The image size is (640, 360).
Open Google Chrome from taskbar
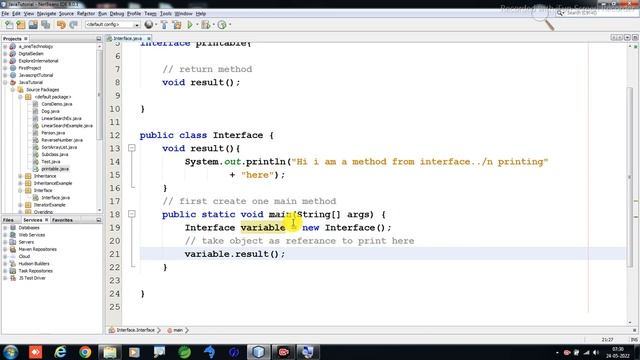85,352
